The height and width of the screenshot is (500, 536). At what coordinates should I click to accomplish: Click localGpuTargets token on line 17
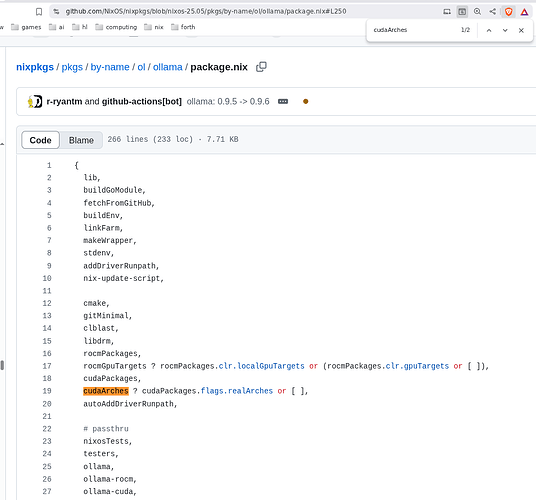pyautogui.click(x=271, y=366)
